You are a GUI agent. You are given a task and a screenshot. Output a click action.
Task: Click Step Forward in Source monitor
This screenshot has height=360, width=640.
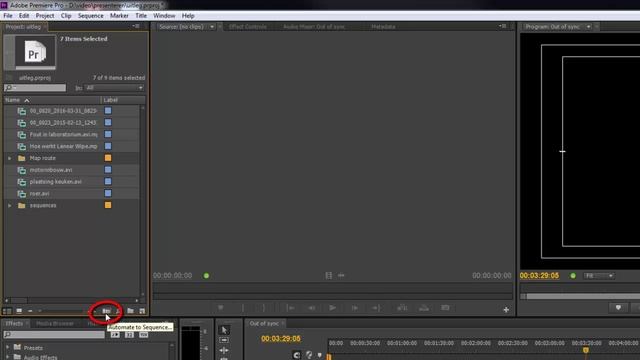click(355, 308)
